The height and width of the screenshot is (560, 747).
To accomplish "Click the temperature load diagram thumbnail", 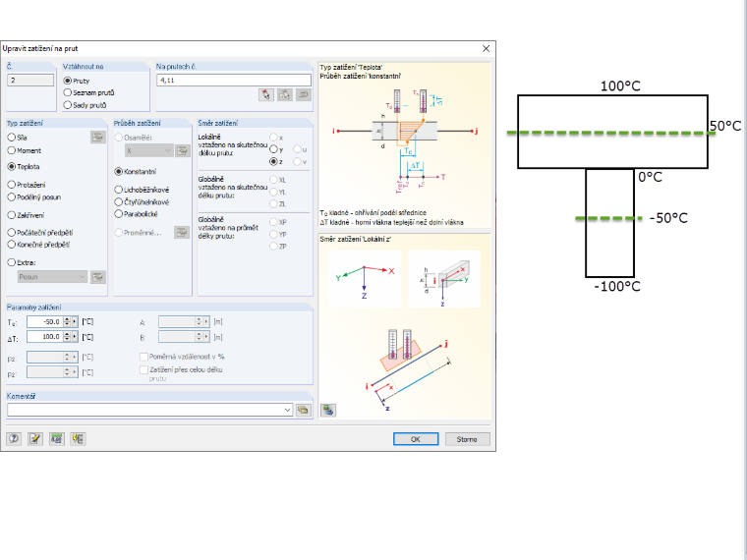I will [405, 140].
